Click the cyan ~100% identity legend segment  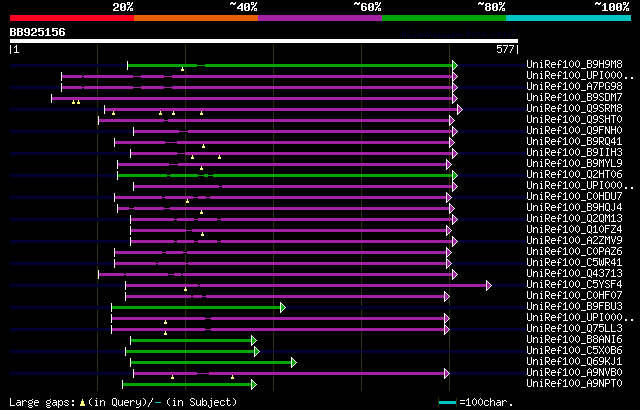point(569,18)
